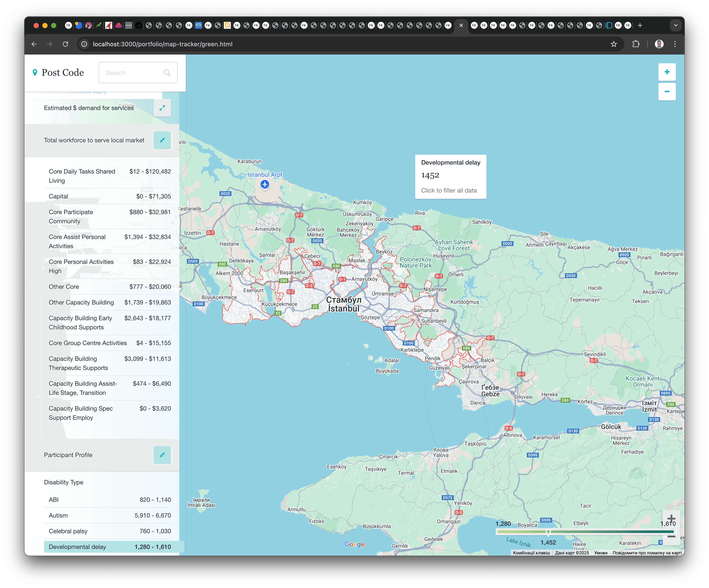This screenshot has width=709, height=588.
Task: Bookmark this page with the star icon
Action: pyautogui.click(x=614, y=44)
